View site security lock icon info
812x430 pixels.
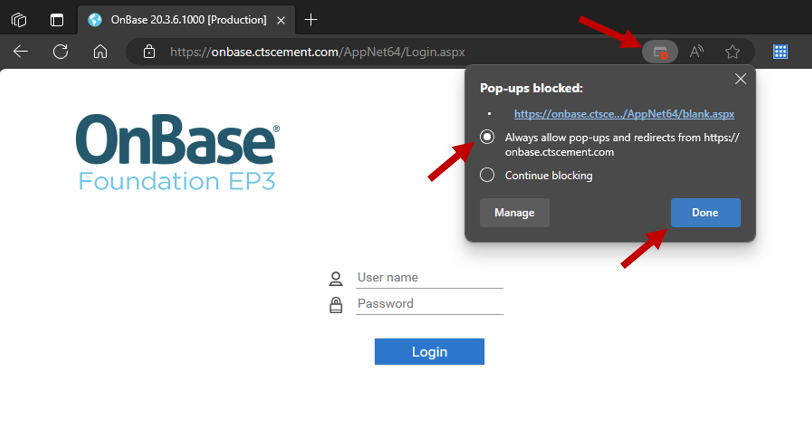[149, 51]
